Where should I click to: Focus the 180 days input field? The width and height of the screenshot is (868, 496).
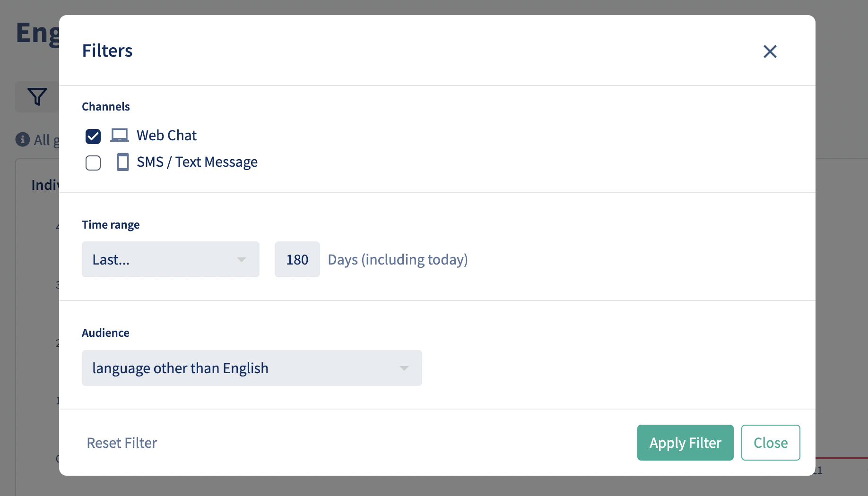click(297, 259)
